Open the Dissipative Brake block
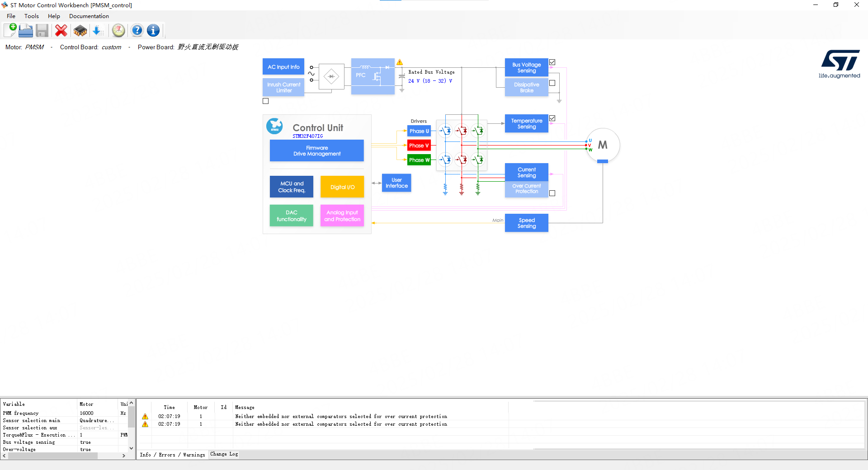 (527, 87)
